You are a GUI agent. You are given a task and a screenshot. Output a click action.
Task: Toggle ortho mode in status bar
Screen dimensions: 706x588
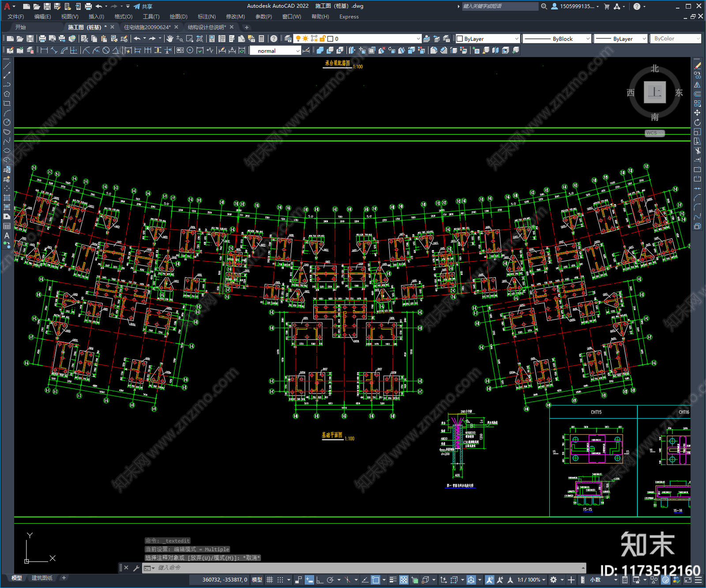coord(319,580)
